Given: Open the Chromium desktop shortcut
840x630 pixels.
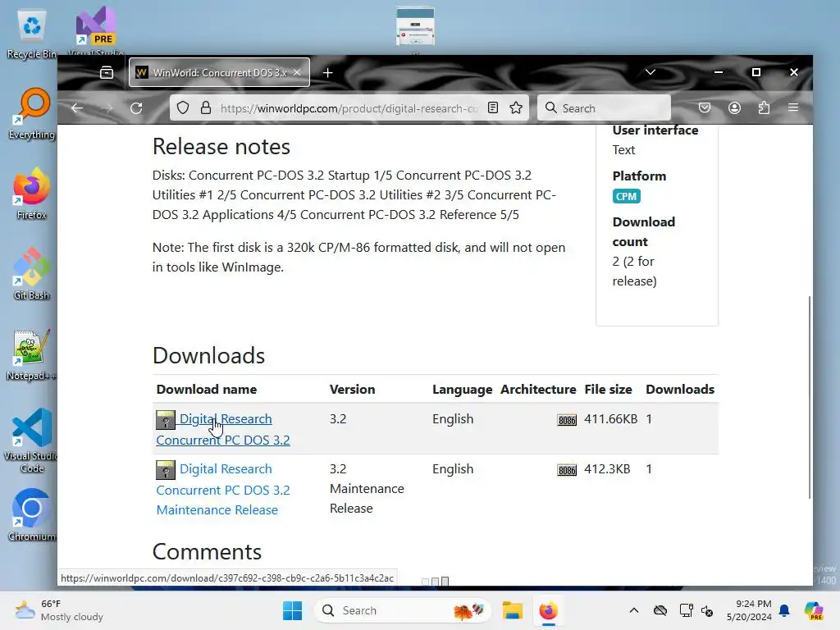Looking at the screenshot, I should (x=32, y=515).
